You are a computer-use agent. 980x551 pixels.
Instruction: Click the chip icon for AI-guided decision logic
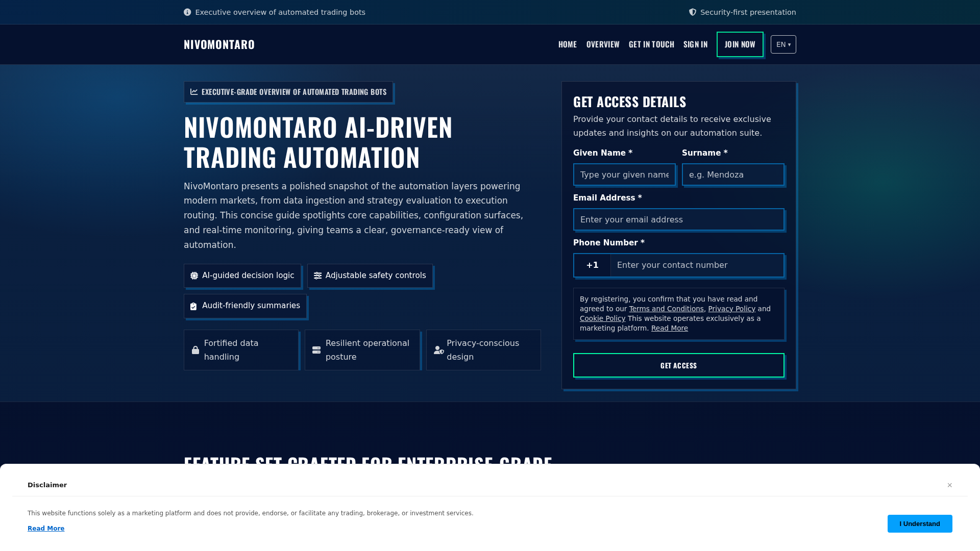click(194, 275)
